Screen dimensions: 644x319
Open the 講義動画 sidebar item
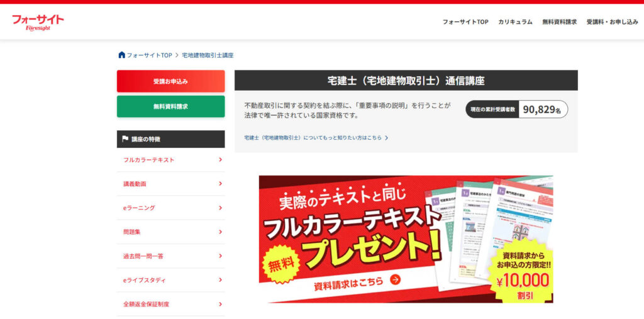(x=171, y=184)
